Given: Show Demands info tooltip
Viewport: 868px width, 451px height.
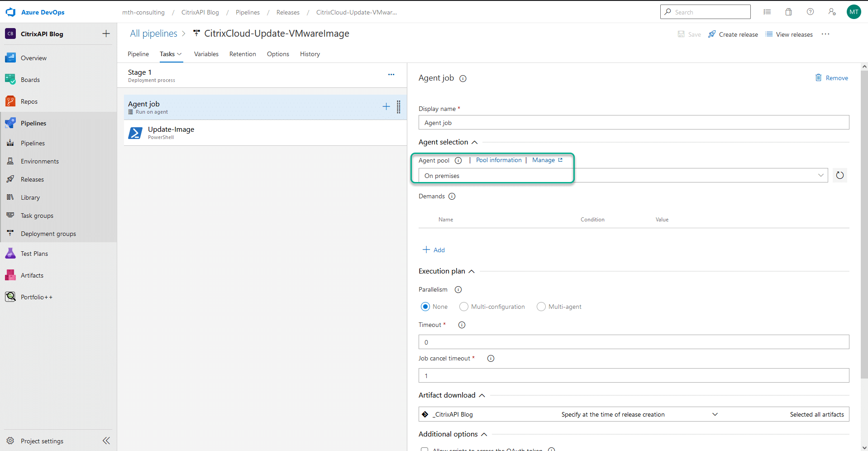Looking at the screenshot, I should click(x=452, y=196).
